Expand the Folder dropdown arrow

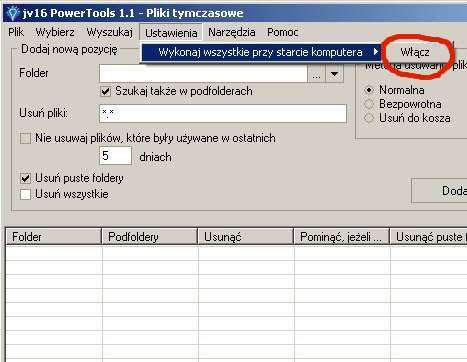tap(334, 74)
